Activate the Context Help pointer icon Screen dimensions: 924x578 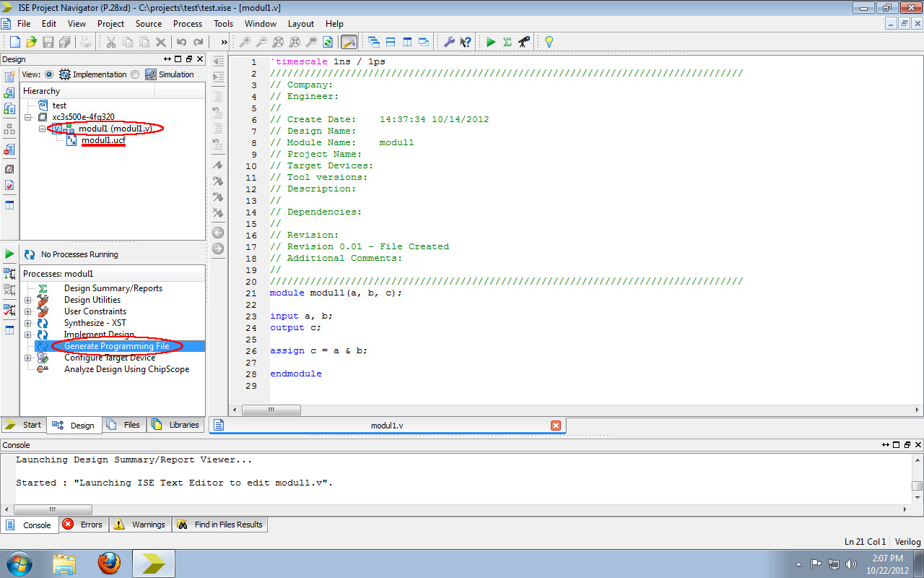point(464,42)
